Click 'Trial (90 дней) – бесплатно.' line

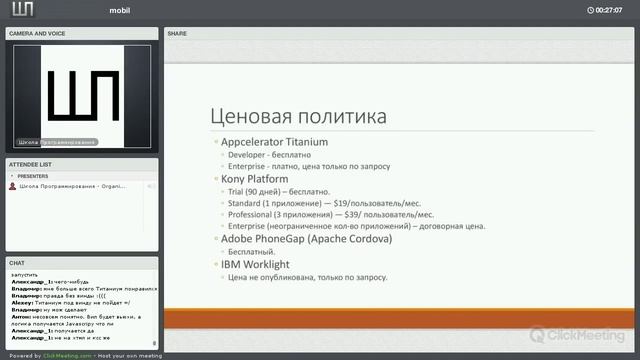(x=279, y=192)
